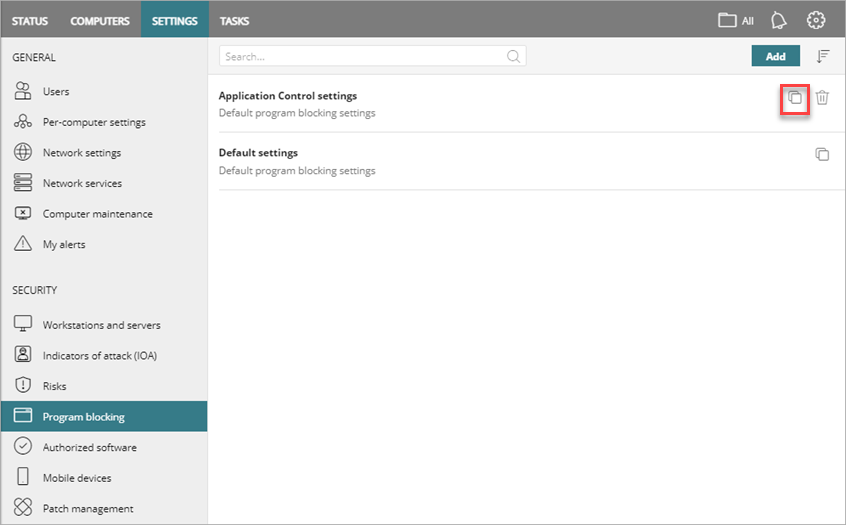Viewport: 846px width, 525px height.
Task: Select Patch management in sidebar
Action: (88, 509)
